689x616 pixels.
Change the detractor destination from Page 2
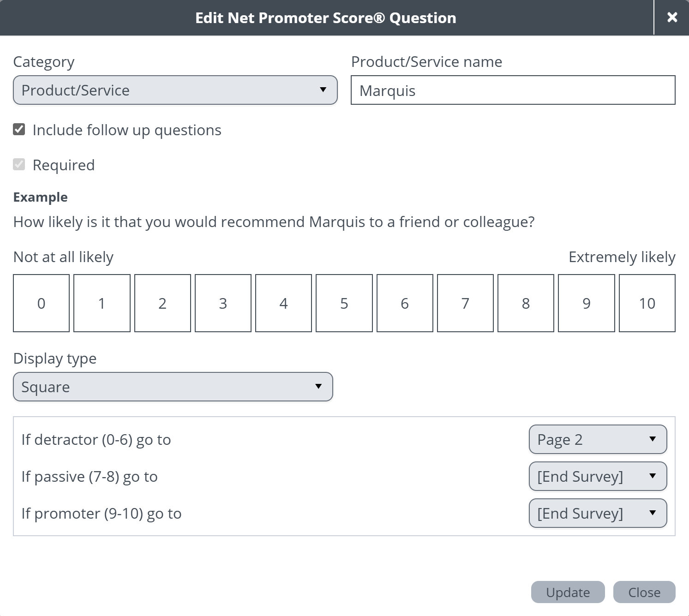(598, 439)
